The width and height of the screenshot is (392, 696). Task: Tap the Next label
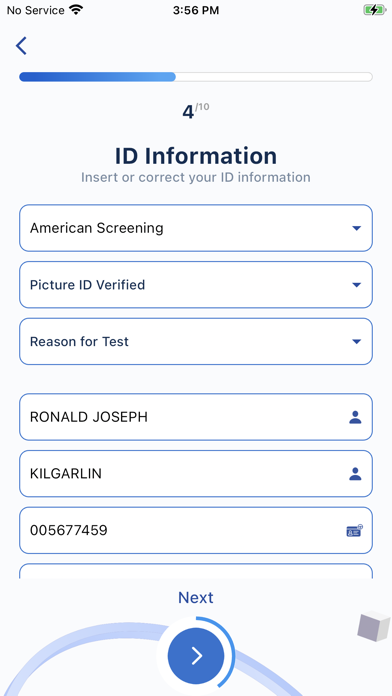196,597
